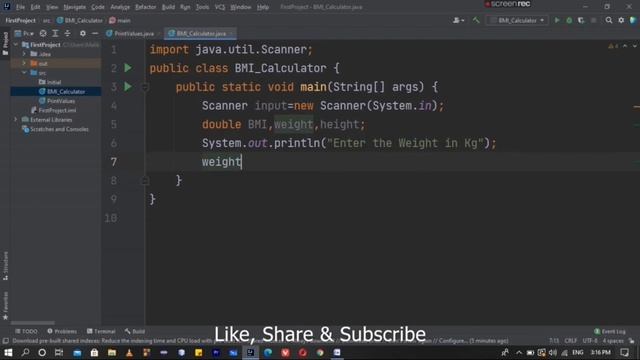
Task: Click the line separator CRLF in status bar
Action: click(x=571, y=340)
